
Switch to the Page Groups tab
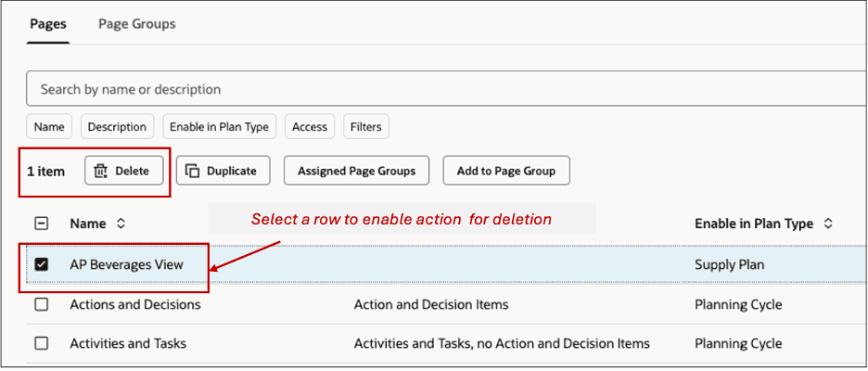point(137,24)
